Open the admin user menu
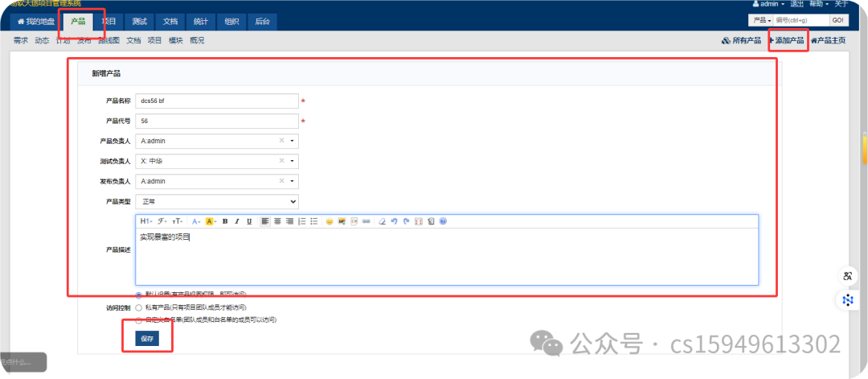This screenshot has height=379, width=868. click(x=768, y=4)
